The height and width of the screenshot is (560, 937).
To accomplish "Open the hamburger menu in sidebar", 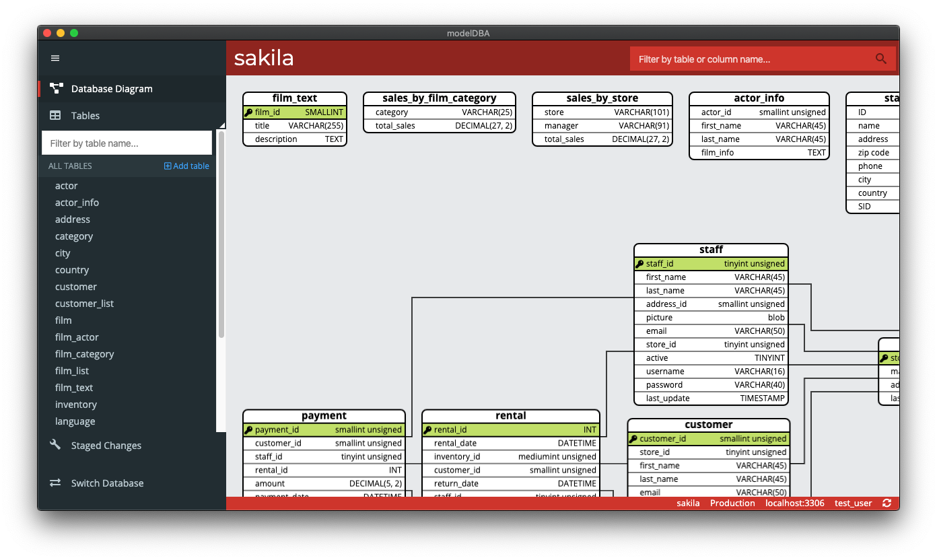I will 55,58.
